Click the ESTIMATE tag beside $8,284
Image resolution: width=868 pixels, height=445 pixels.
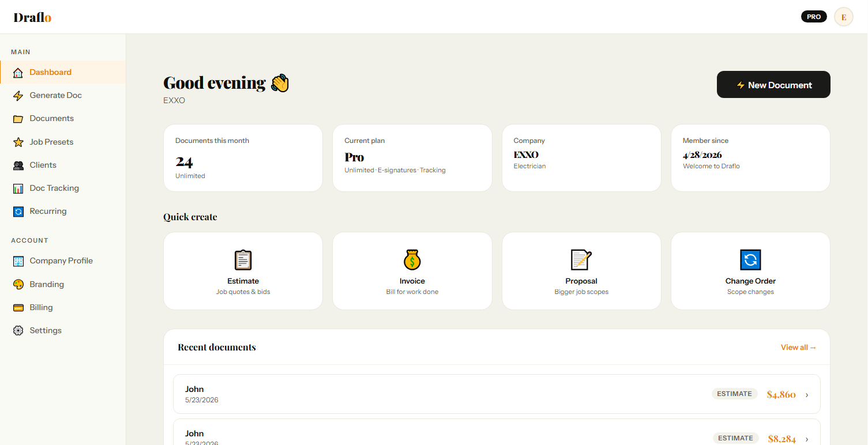coord(735,438)
